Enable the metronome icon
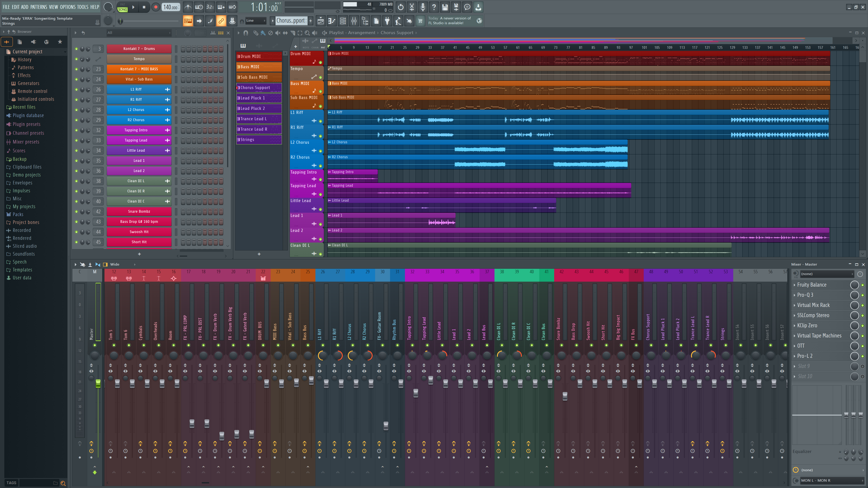 (188, 7)
